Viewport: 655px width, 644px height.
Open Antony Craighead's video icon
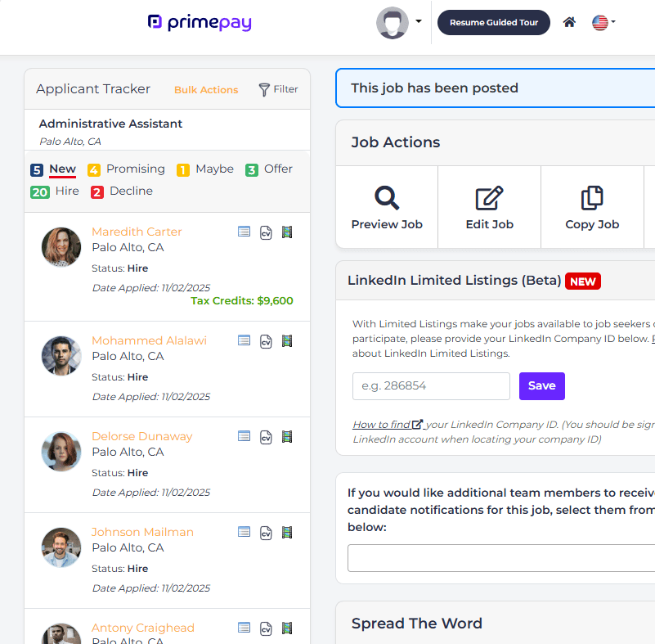click(x=286, y=628)
